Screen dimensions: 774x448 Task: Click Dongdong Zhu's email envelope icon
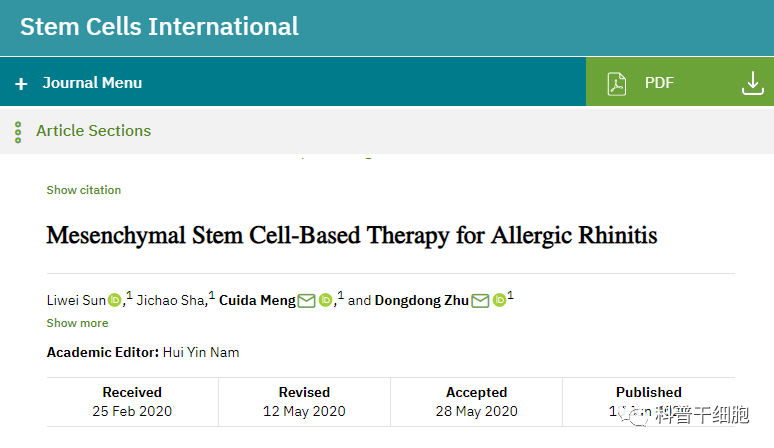coord(480,300)
